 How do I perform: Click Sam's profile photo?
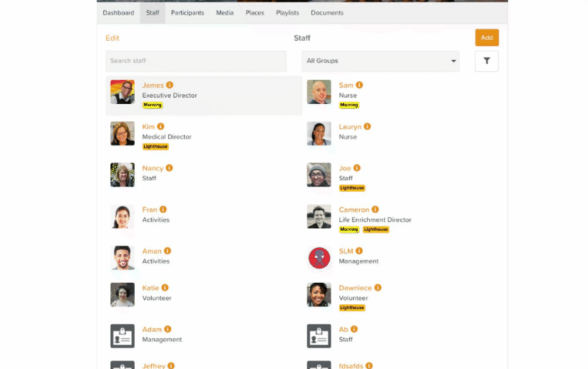(319, 92)
